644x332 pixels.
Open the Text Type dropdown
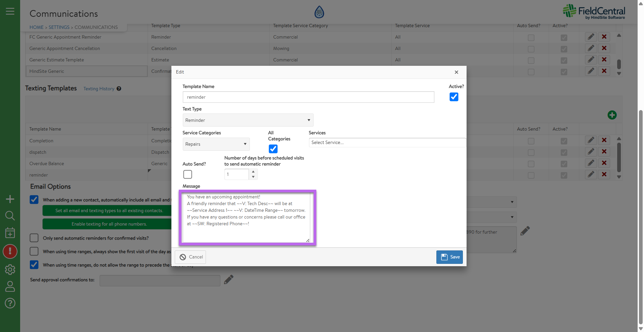click(248, 120)
